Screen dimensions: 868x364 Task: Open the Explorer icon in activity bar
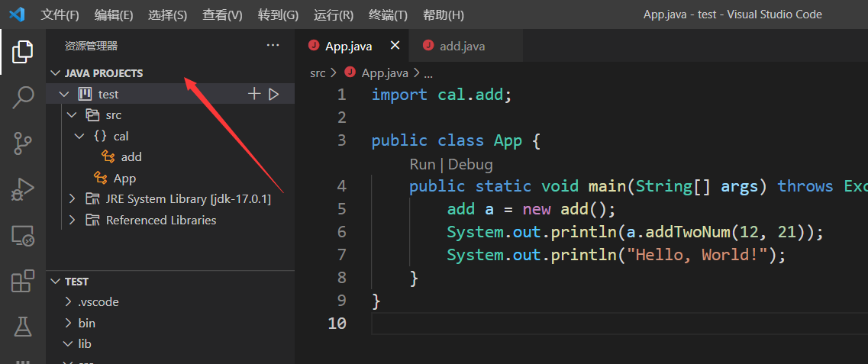coord(23,52)
